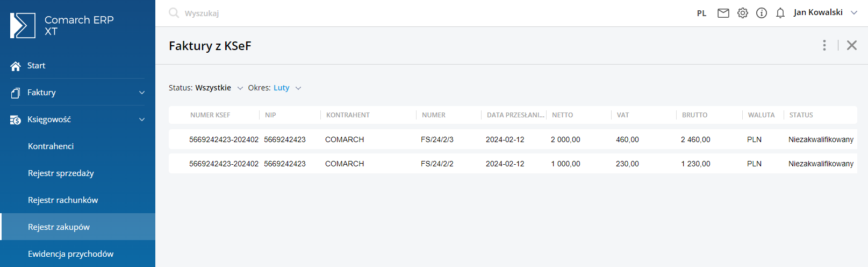Select Rejestr sprzedaży menu item
Image resolution: width=868 pixels, height=267 pixels.
tap(61, 173)
